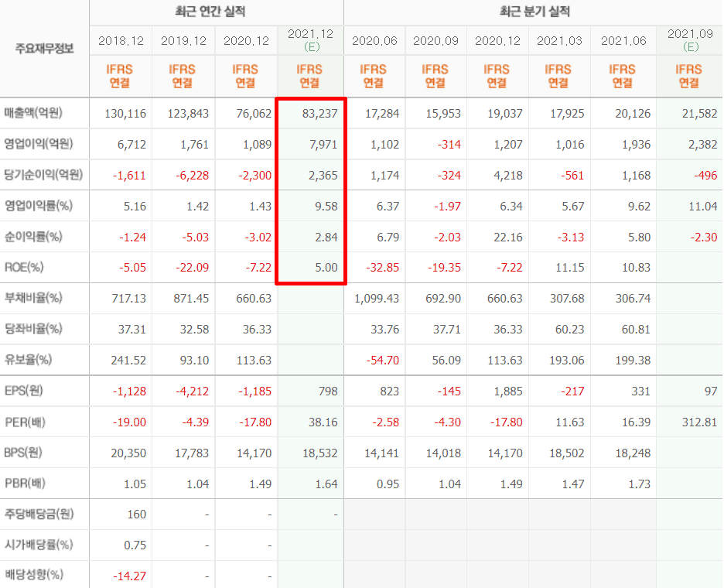Screen dimensions: 724x588
Task: Click the 주당배당금(원) row label
Action: tap(38, 514)
